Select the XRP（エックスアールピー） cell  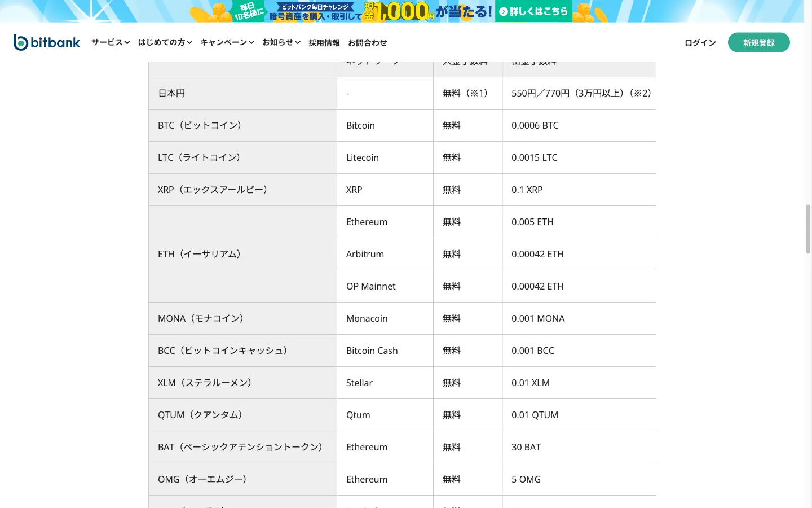tap(243, 190)
